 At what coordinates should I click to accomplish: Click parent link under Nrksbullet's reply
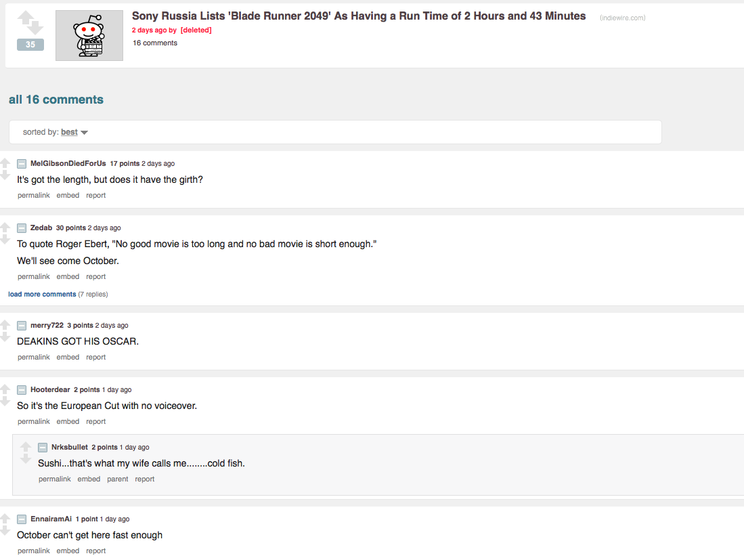[x=117, y=479]
